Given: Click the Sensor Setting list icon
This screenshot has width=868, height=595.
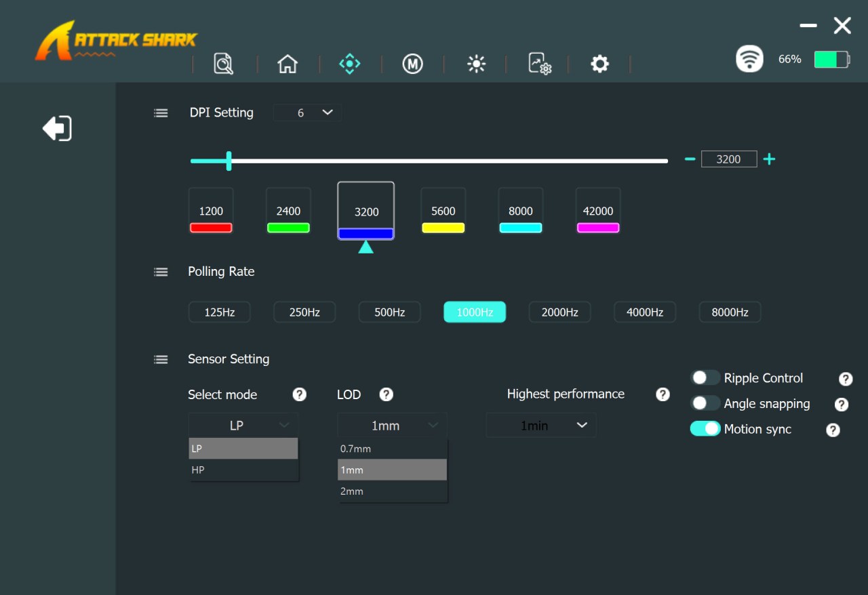Looking at the screenshot, I should tap(161, 359).
